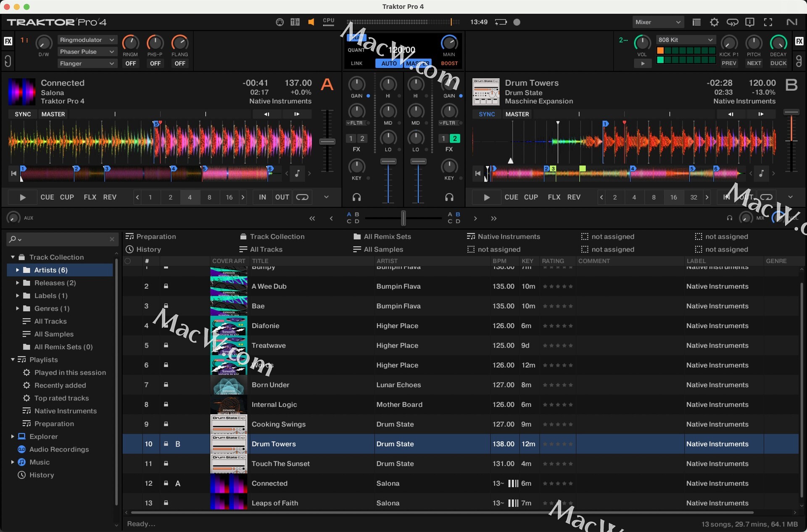
Task: Expand Deck A advanced panel chevron
Action: coord(326,197)
